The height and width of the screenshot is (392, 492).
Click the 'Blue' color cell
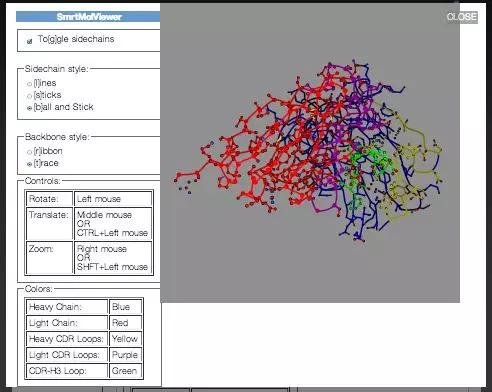coord(126,307)
